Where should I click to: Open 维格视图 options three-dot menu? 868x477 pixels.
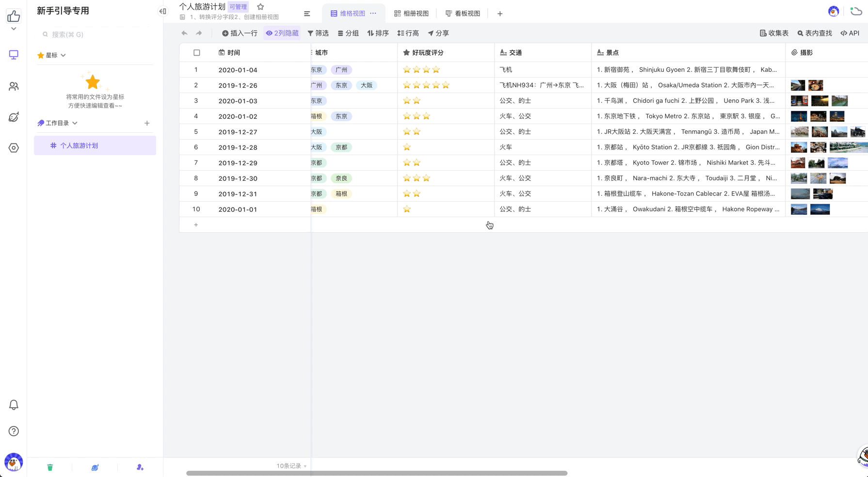pyautogui.click(x=373, y=14)
